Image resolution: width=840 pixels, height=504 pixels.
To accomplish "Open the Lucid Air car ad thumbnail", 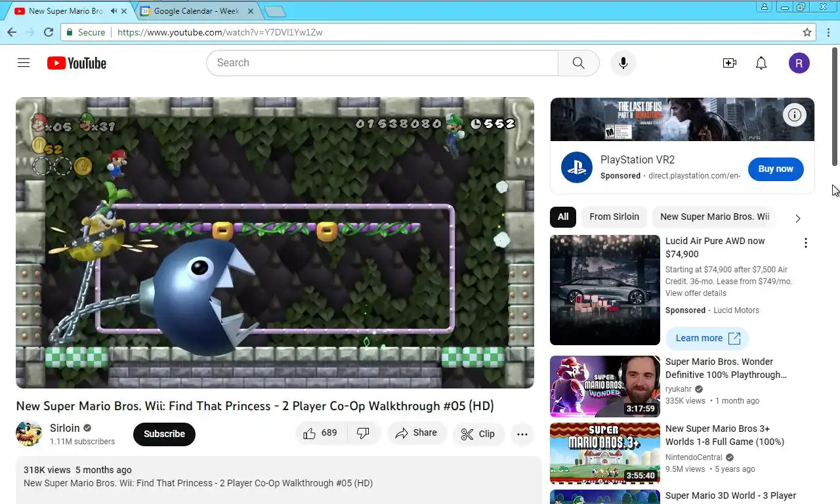I will pyautogui.click(x=605, y=290).
